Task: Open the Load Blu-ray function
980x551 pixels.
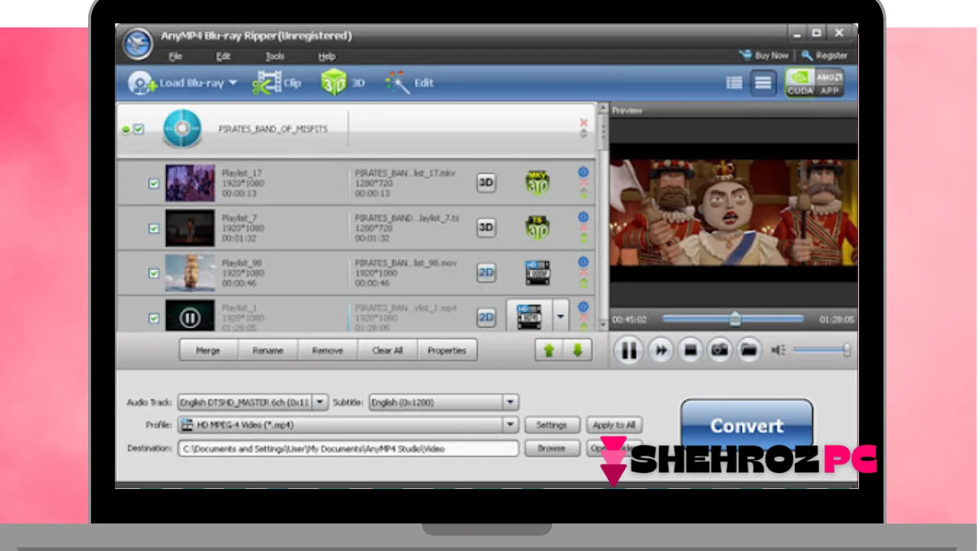Action: click(175, 83)
